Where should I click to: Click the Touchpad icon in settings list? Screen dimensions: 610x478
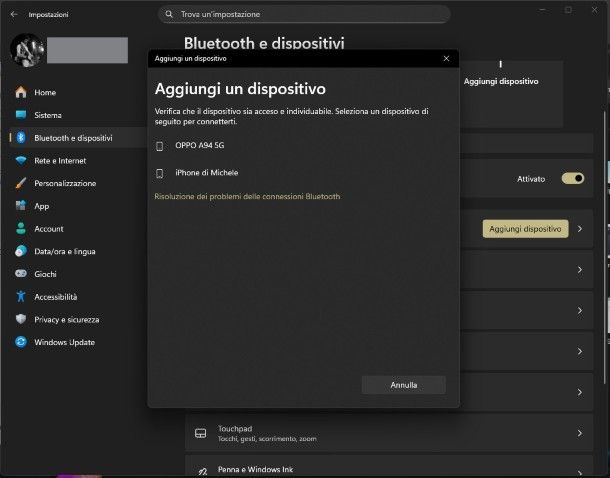(x=201, y=433)
